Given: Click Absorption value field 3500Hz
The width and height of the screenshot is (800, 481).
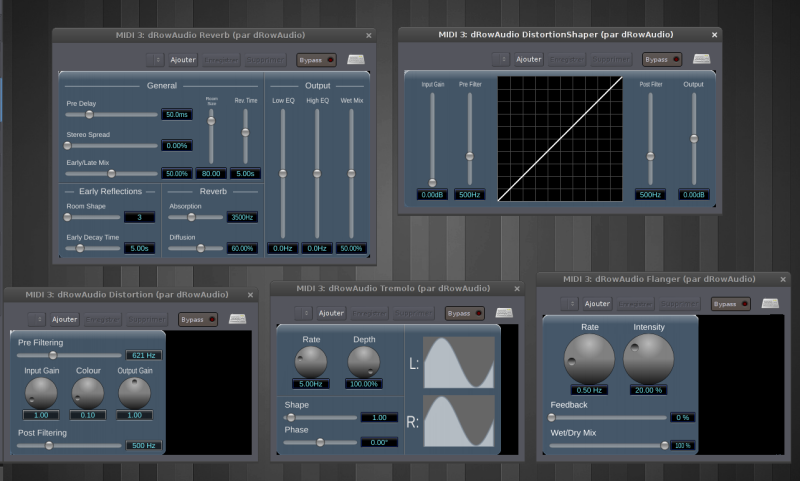Looking at the screenshot, I should point(242,217).
